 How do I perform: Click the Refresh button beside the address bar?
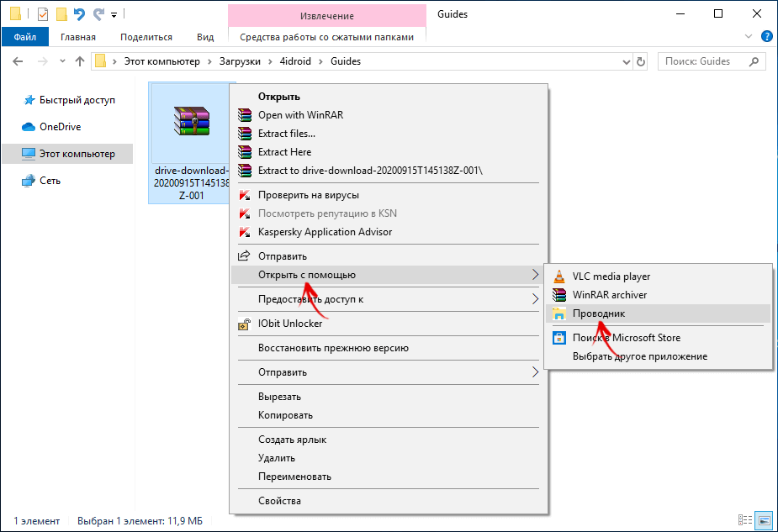641,61
